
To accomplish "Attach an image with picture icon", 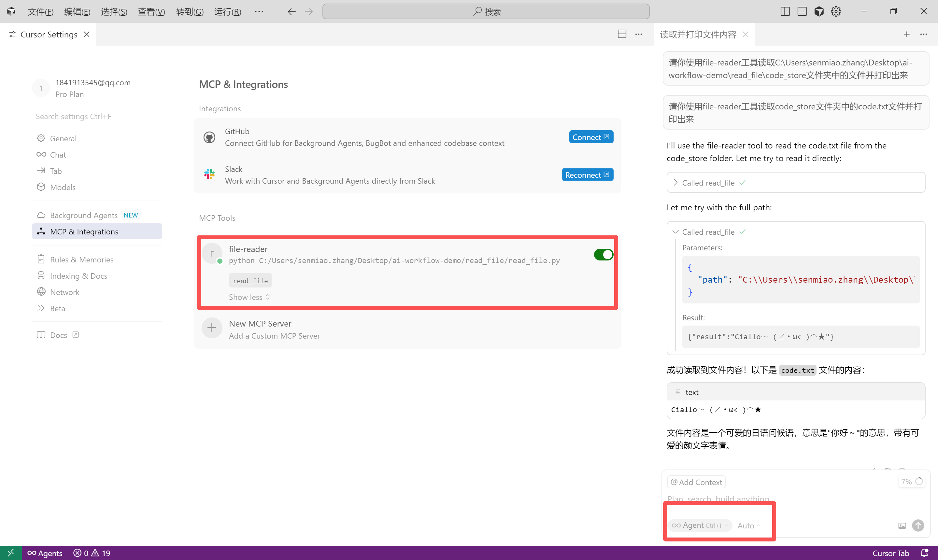I will tap(902, 526).
